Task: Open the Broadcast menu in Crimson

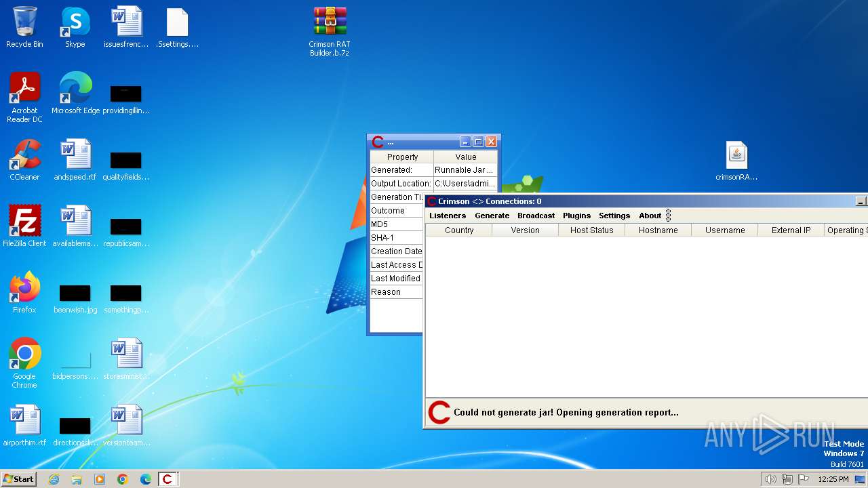Action: pos(536,216)
